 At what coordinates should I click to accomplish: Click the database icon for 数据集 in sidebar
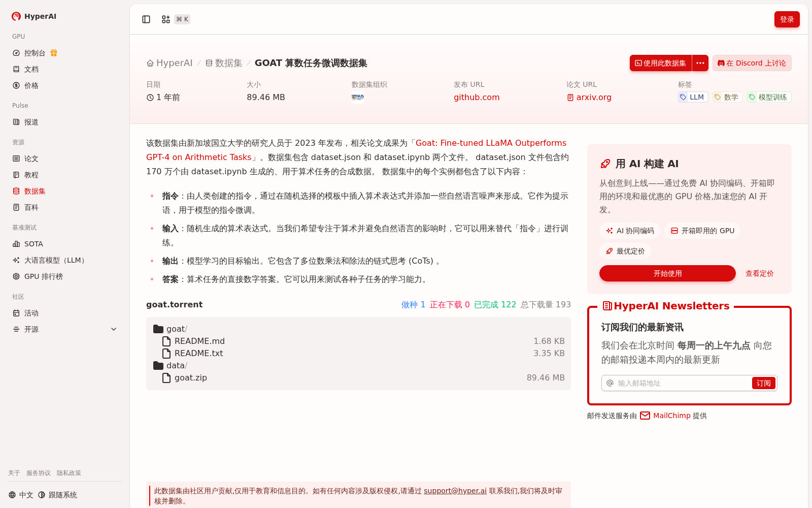tap(16, 191)
